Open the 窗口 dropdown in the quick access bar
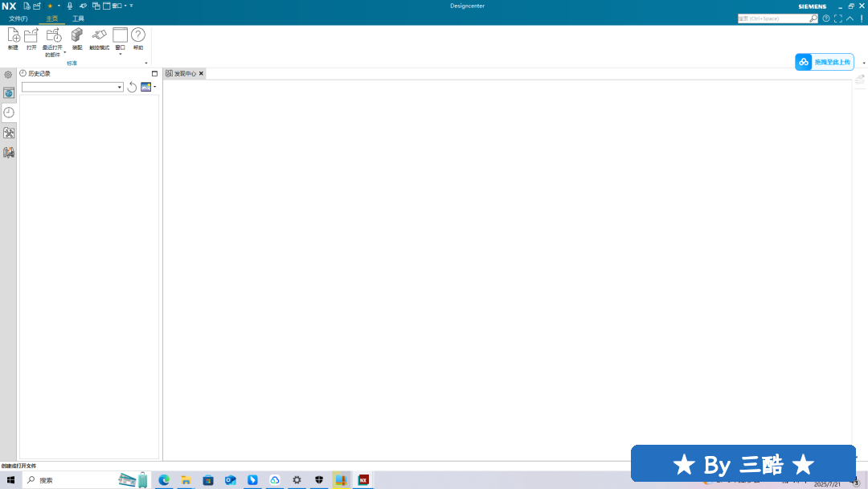868x489 pixels. click(115, 6)
